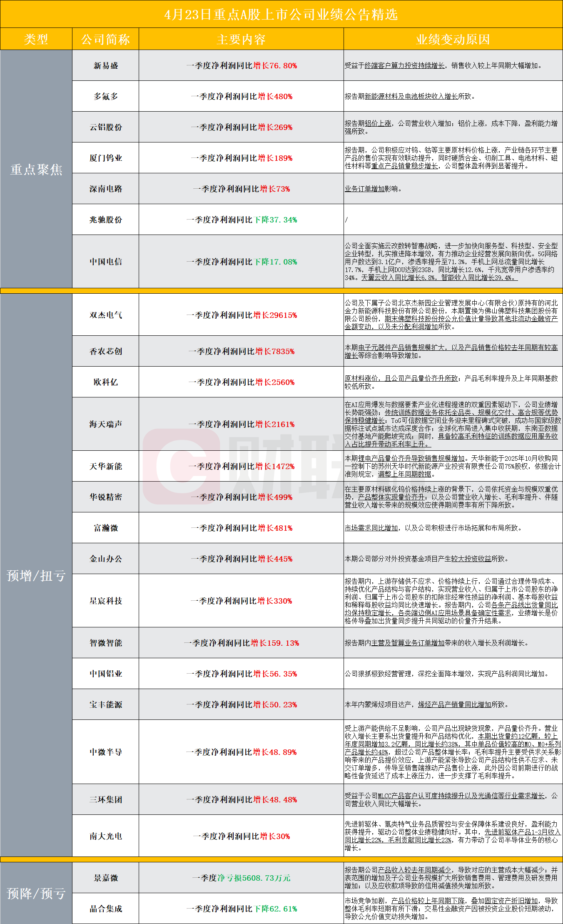Select the text 一季度净利润同比下降37.34%
The image size is (563, 924).
tap(242, 220)
